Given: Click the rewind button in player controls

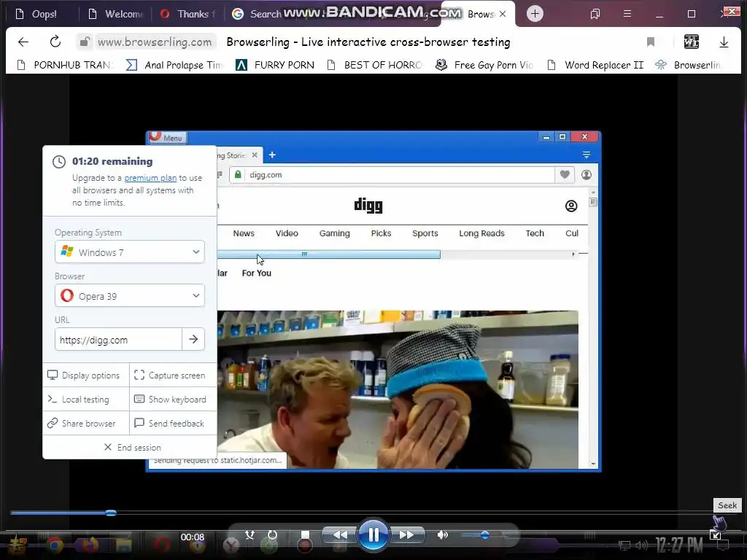Looking at the screenshot, I should click(x=340, y=534).
